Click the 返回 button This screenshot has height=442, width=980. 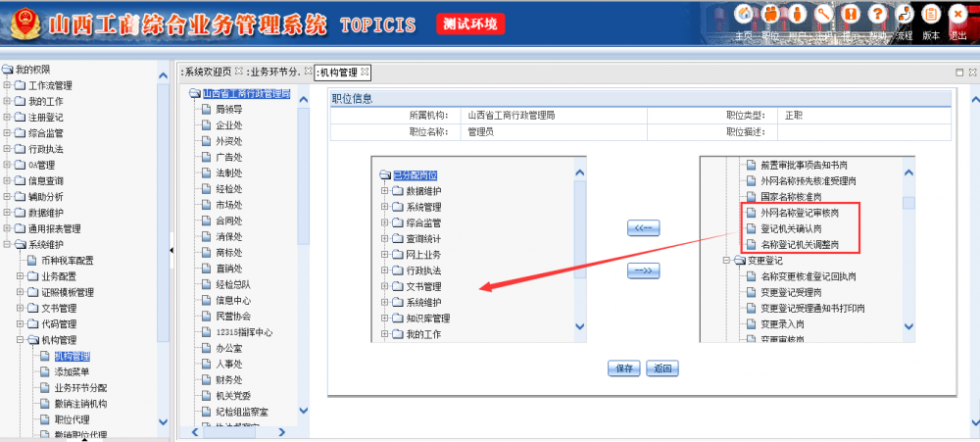pyautogui.click(x=663, y=369)
